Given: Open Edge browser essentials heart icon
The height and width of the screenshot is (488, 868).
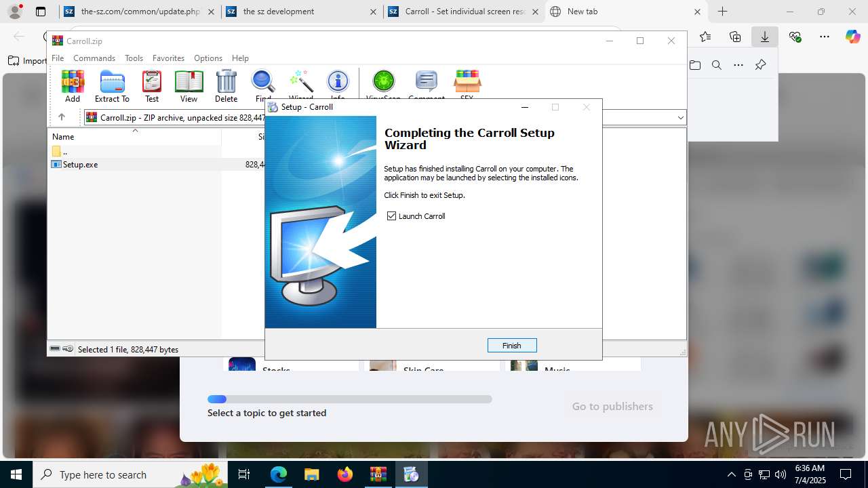Looking at the screenshot, I should (x=795, y=37).
